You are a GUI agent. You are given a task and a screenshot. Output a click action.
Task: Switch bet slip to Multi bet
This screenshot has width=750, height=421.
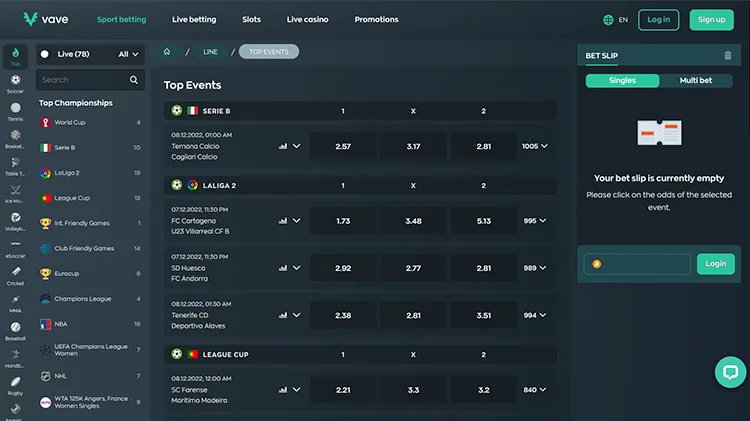click(x=696, y=80)
